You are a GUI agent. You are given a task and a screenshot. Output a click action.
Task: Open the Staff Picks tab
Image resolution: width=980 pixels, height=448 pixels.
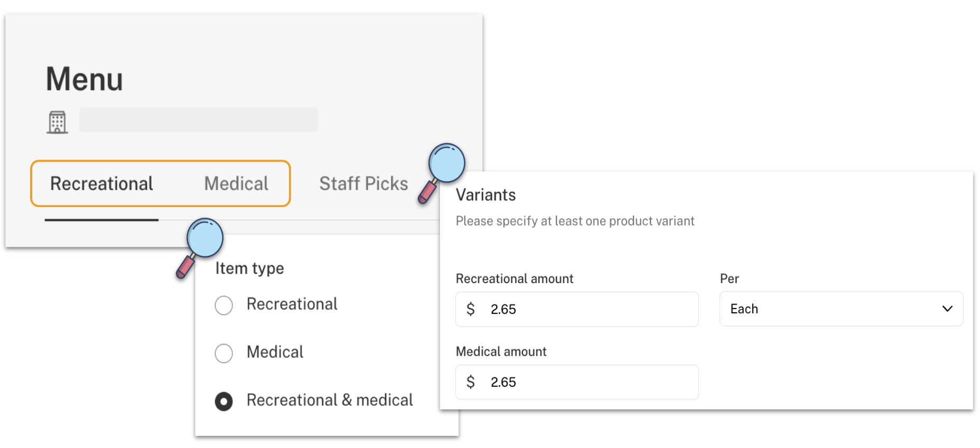tap(363, 184)
